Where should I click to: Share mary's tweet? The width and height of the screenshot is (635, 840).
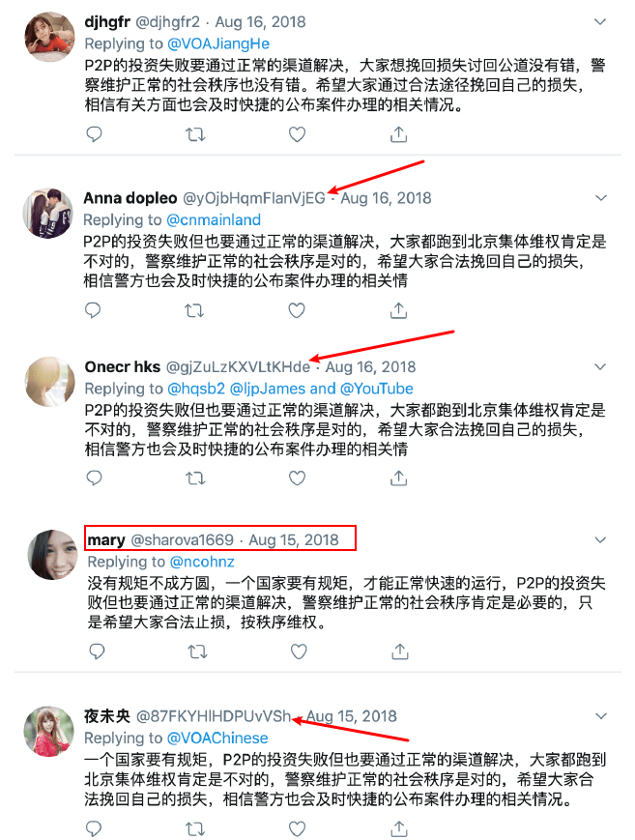pyautogui.click(x=400, y=652)
